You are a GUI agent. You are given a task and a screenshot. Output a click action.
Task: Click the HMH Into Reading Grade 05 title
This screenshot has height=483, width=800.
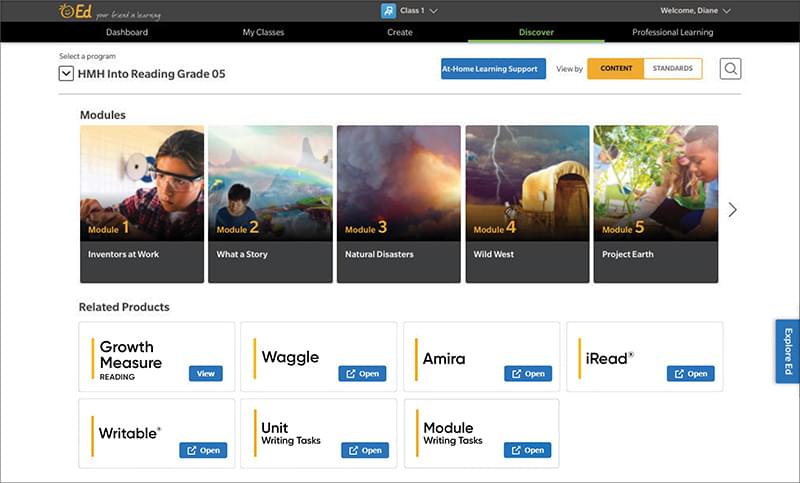tap(152, 74)
